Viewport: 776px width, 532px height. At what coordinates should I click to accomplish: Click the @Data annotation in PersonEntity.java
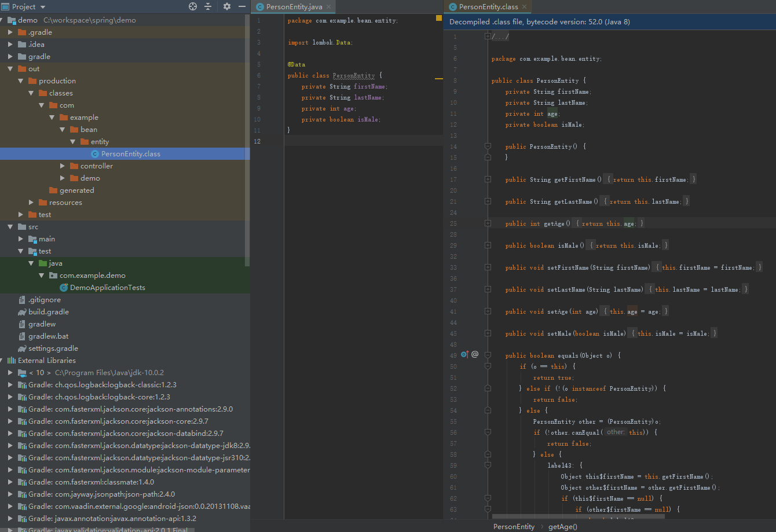pos(297,64)
